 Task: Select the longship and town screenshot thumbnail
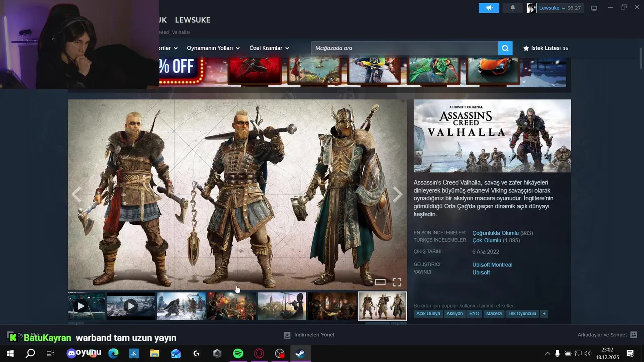[282, 306]
